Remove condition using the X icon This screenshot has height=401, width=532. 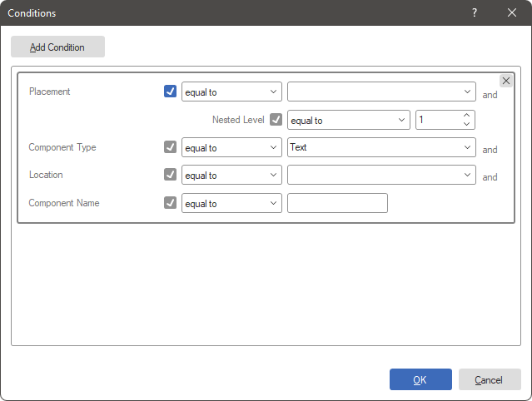[x=505, y=81]
